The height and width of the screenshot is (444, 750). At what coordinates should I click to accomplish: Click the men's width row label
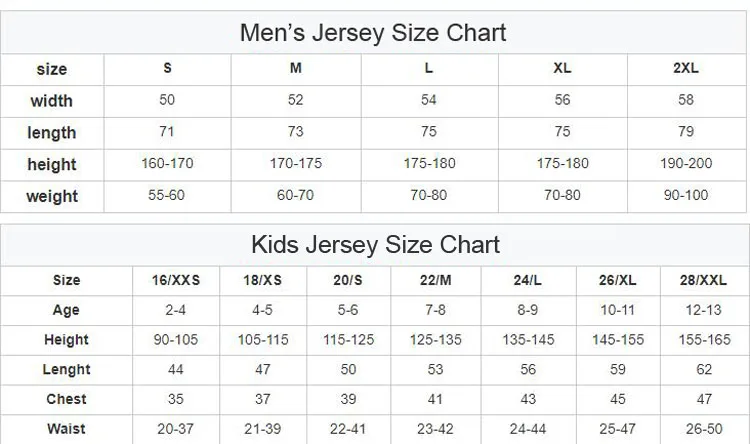tap(52, 101)
